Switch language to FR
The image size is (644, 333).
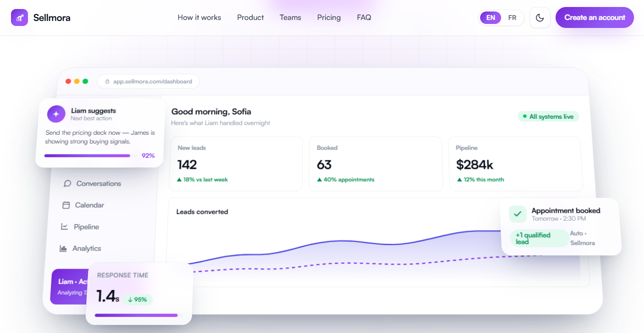(x=512, y=17)
